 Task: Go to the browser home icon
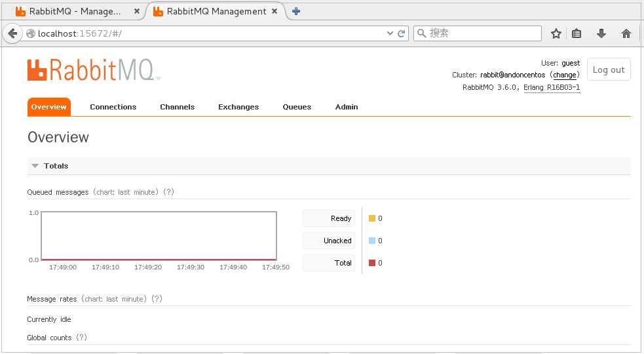(x=626, y=33)
